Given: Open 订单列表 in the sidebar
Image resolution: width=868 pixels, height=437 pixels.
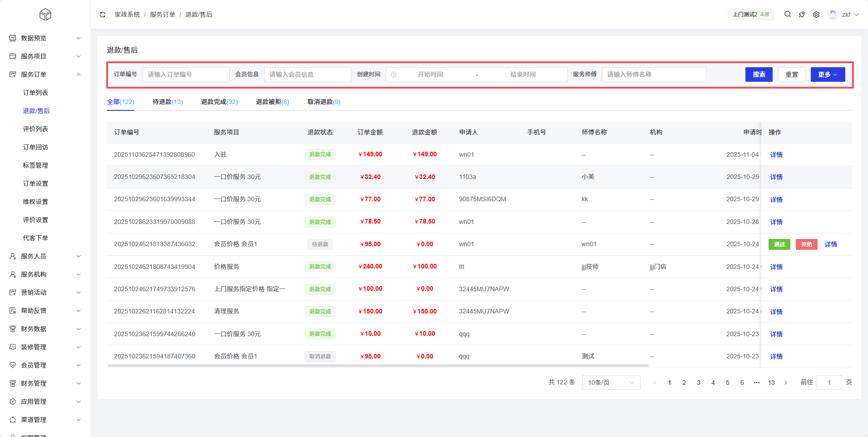Looking at the screenshot, I should click(35, 93).
